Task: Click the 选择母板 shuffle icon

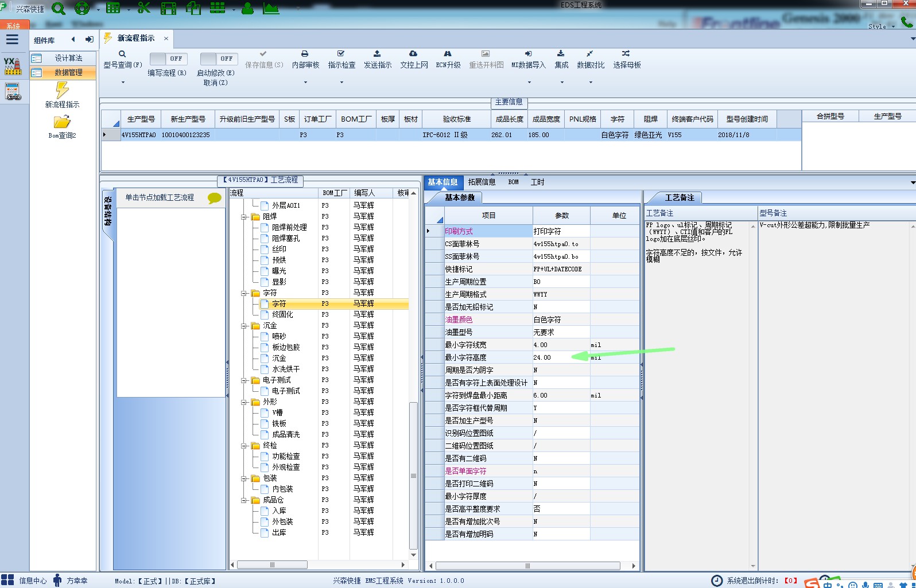Action: coord(626,53)
